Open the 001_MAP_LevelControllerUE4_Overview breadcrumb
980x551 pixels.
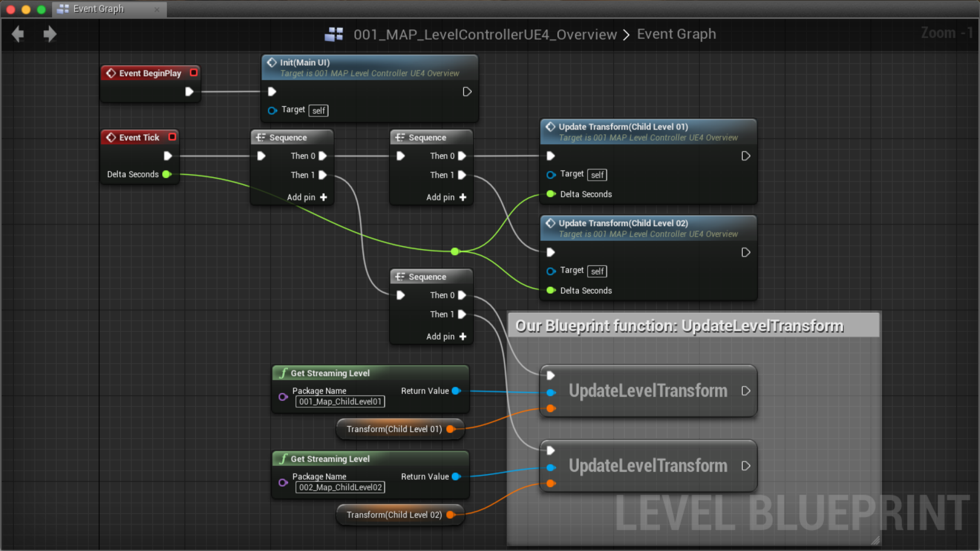[485, 34]
